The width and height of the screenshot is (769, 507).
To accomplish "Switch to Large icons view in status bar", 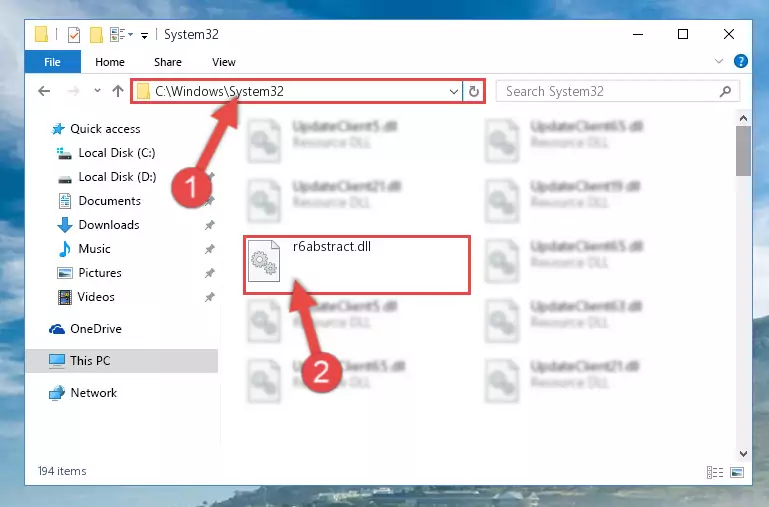I will pyautogui.click(x=737, y=472).
